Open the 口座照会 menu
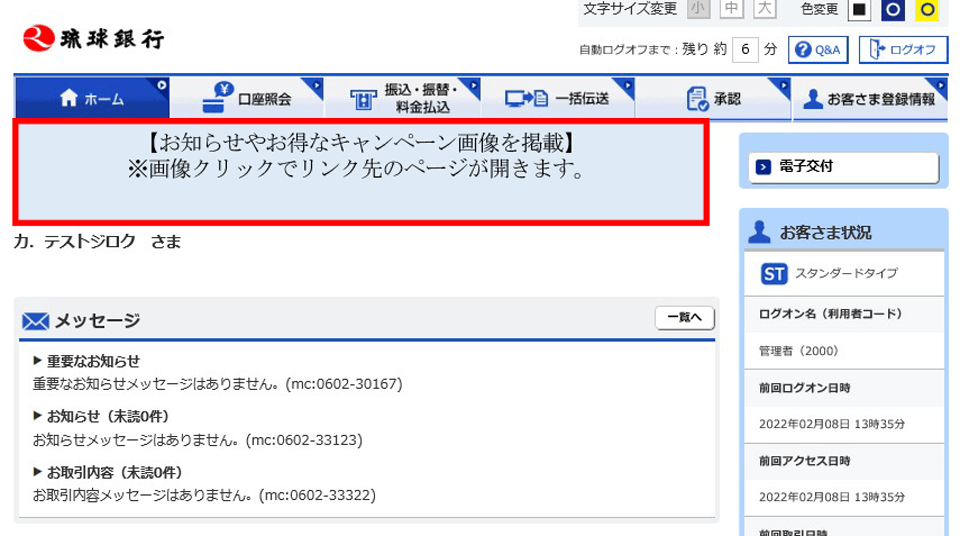The height and width of the screenshot is (536, 960). coord(247,99)
